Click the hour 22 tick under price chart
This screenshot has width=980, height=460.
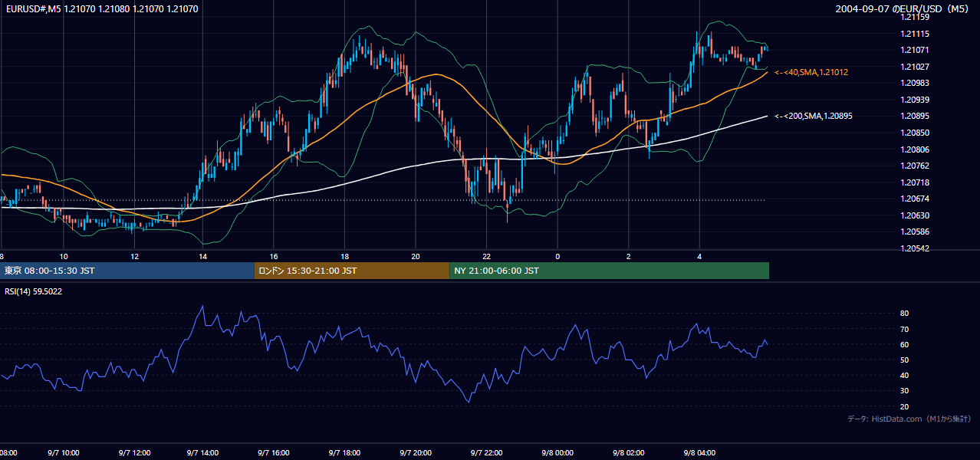coord(486,256)
